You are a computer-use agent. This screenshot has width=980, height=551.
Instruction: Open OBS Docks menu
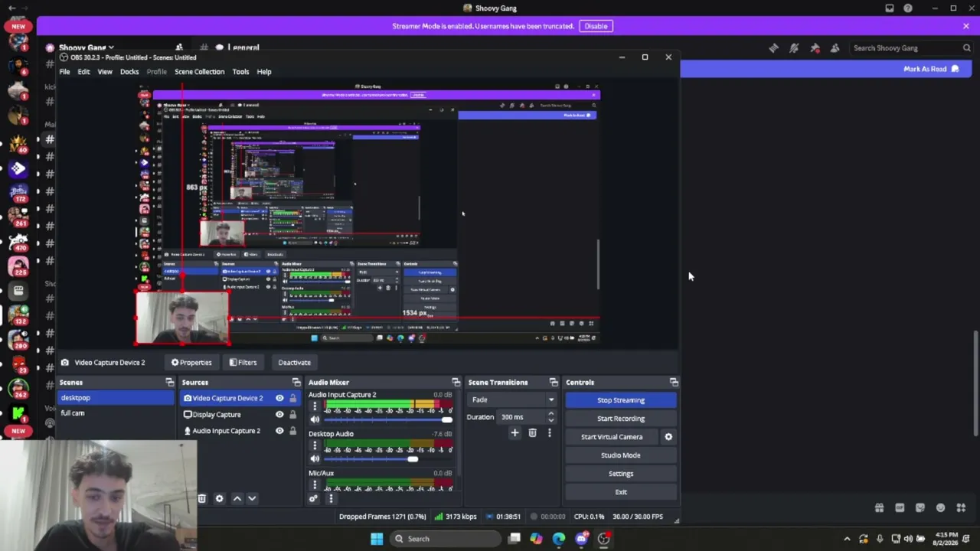(x=129, y=72)
